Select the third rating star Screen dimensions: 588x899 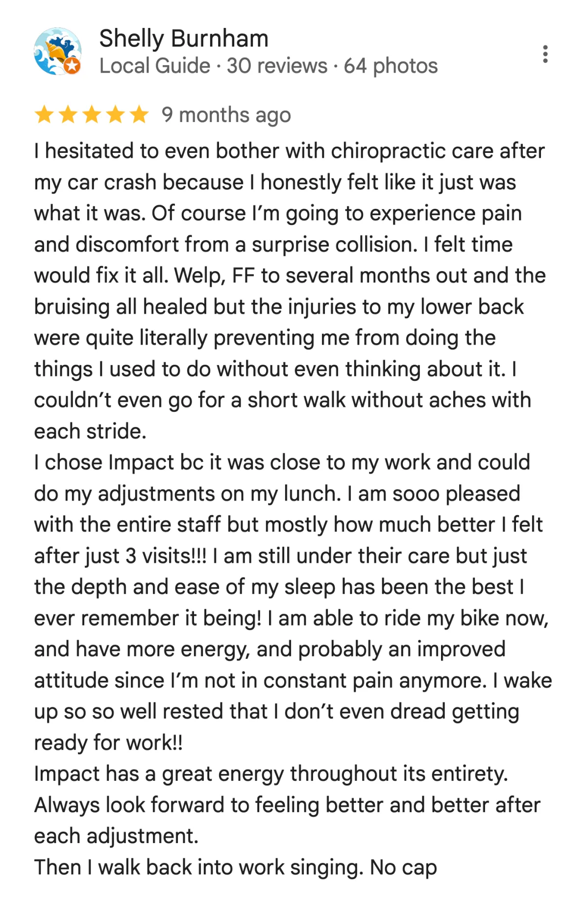[92, 115]
